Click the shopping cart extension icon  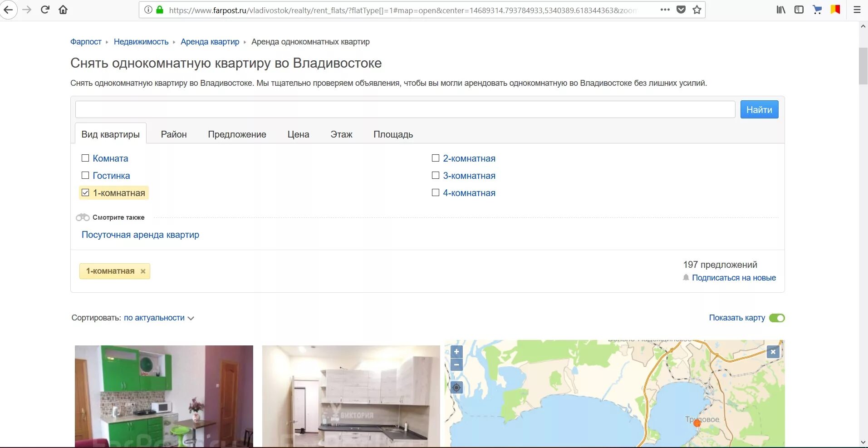[x=817, y=10]
